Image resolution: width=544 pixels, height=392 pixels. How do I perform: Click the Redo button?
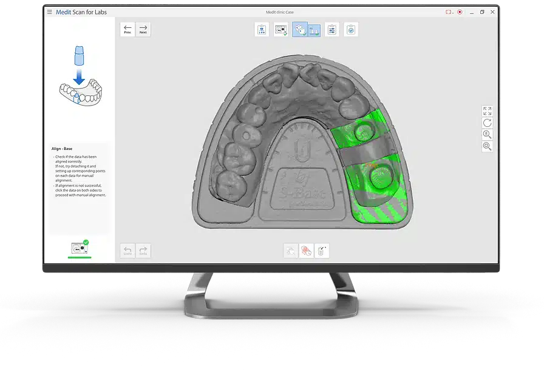(x=143, y=251)
